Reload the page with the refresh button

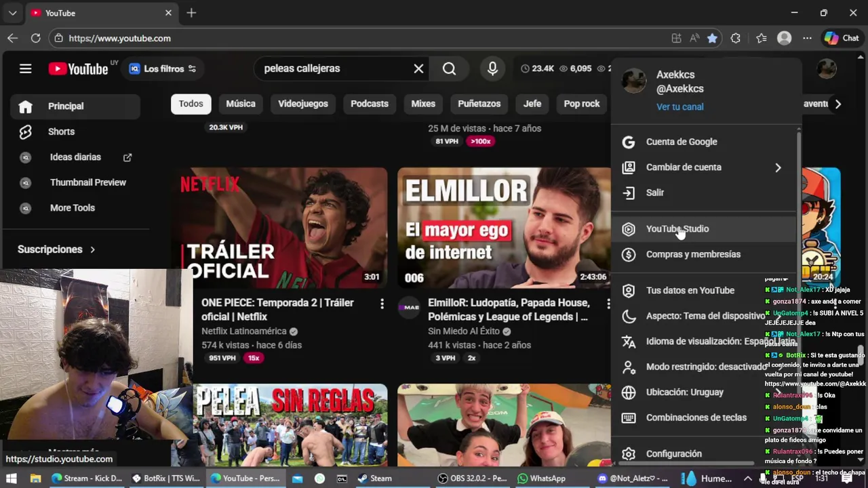[35, 39]
